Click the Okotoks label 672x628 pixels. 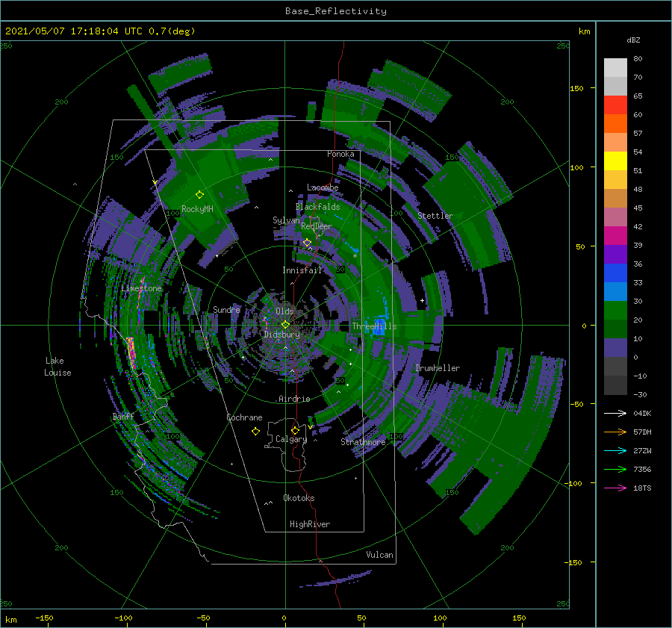[299, 498]
